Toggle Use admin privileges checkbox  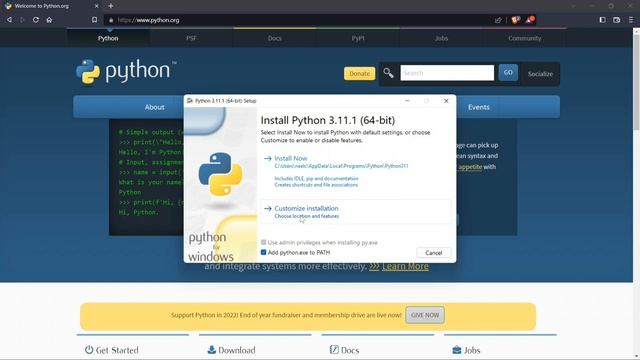(263, 242)
